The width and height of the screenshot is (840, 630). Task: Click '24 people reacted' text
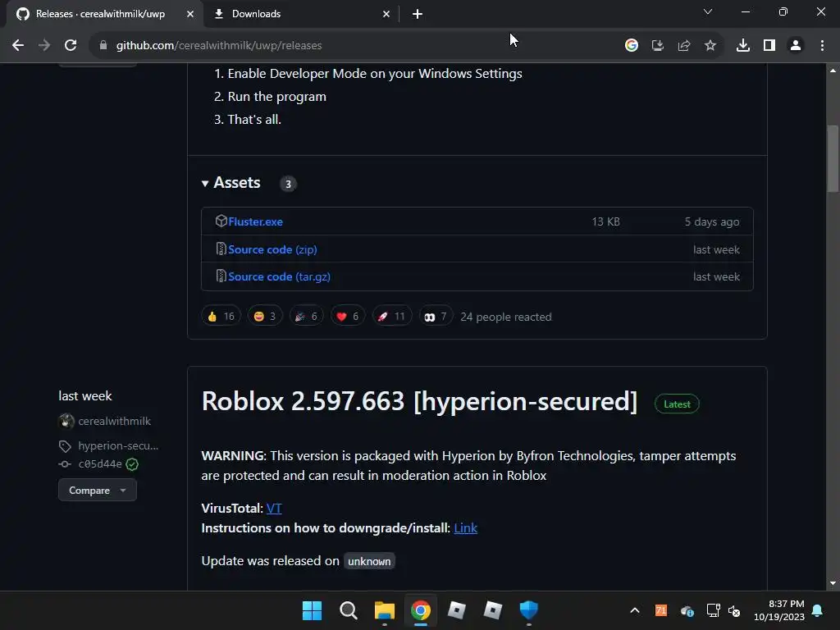506,317
